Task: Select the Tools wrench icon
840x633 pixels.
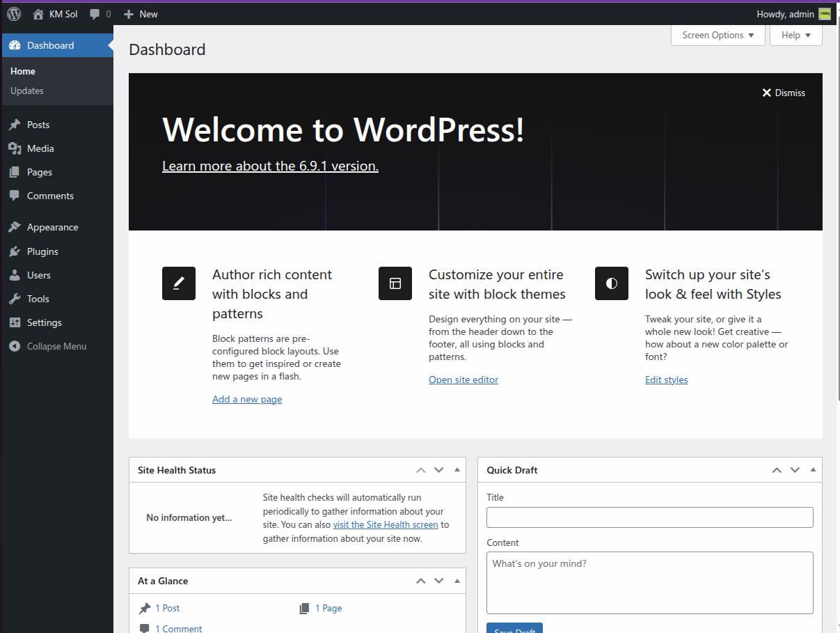Action: [x=14, y=298]
